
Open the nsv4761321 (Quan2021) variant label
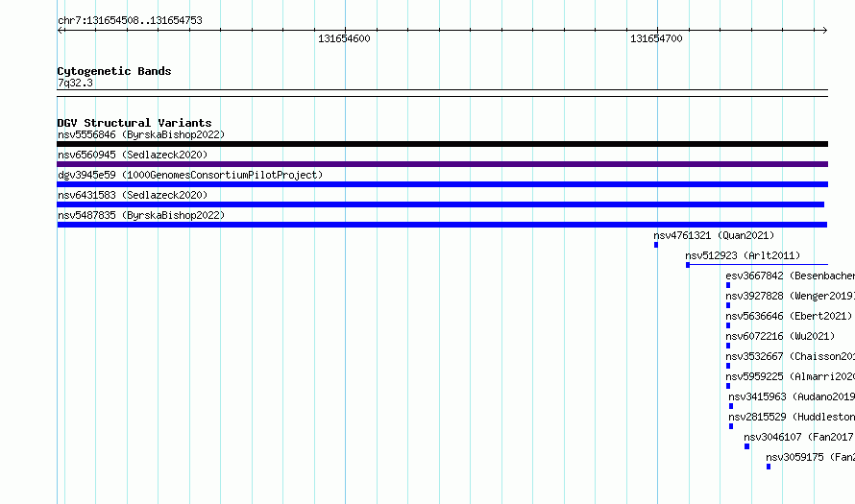[714, 235]
